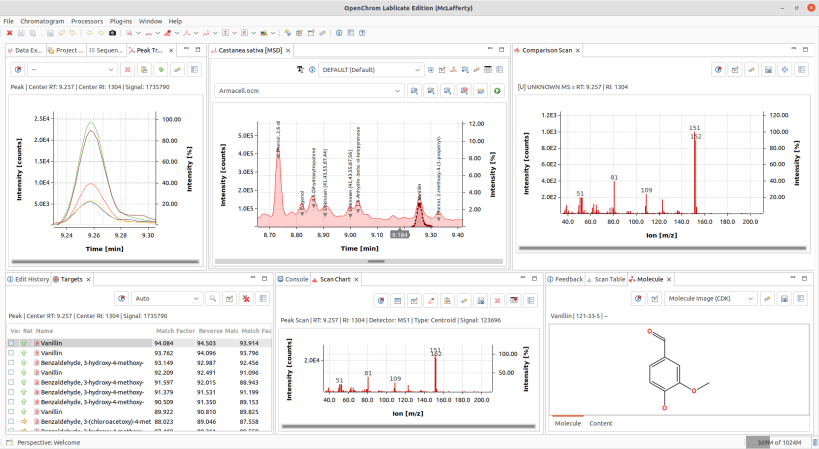Click the red X icon in the main toolbar

[9, 33]
